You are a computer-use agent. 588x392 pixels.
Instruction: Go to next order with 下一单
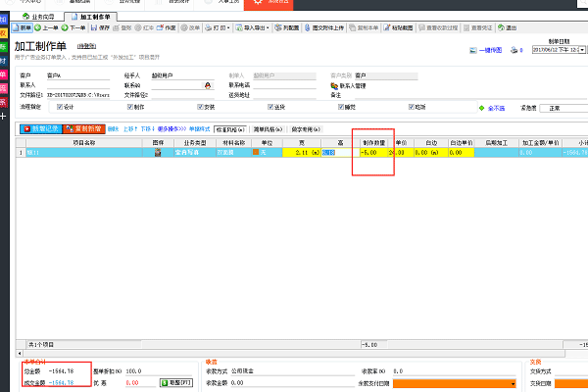pos(74,28)
